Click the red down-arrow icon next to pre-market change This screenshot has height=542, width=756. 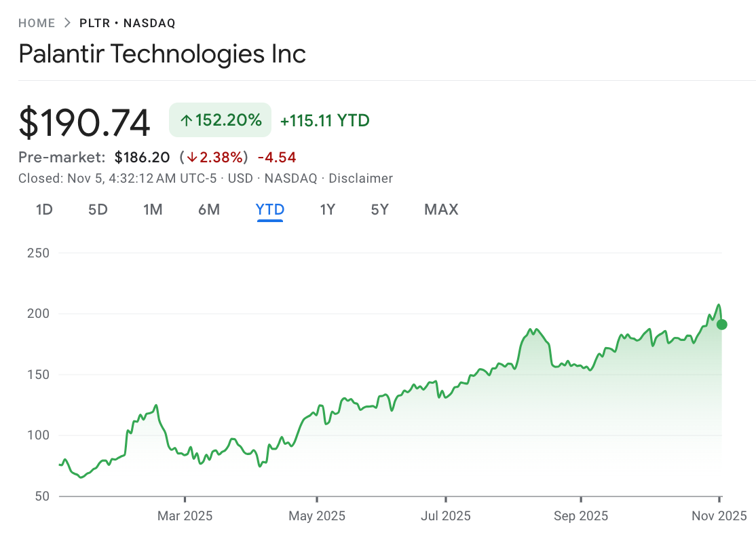pos(193,157)
